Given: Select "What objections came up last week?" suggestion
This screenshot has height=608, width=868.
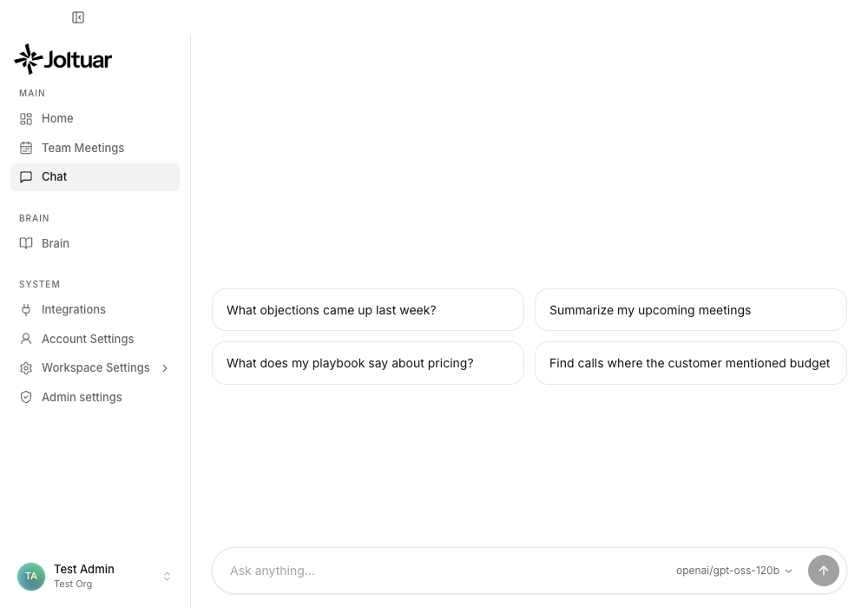Looking at the screenshot, I should pyautogui.click(x=367, y=309).
